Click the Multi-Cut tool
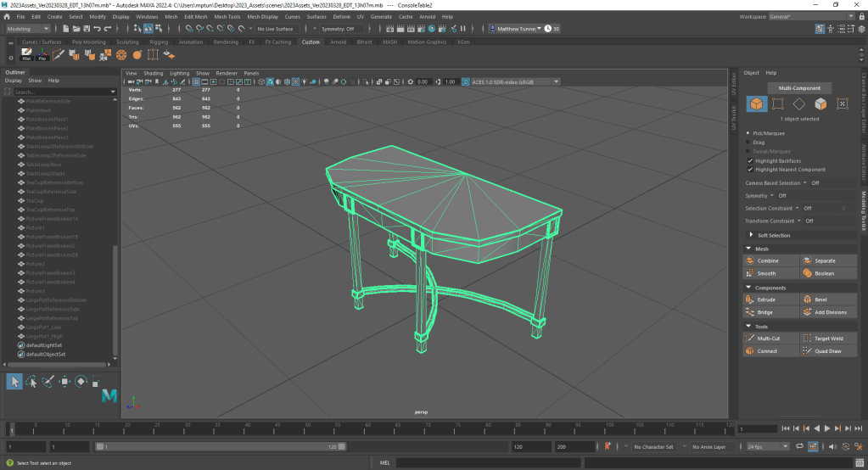Image resolution: width=868 pixels, height=470 pixels. (770, 338)
